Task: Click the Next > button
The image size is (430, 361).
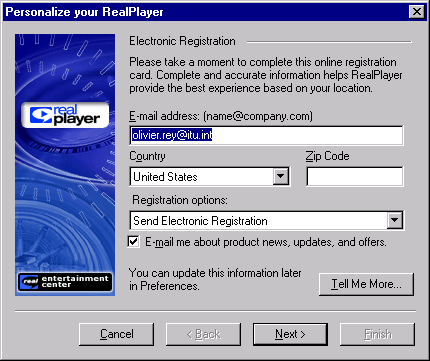Action: [x=290, y=334]
